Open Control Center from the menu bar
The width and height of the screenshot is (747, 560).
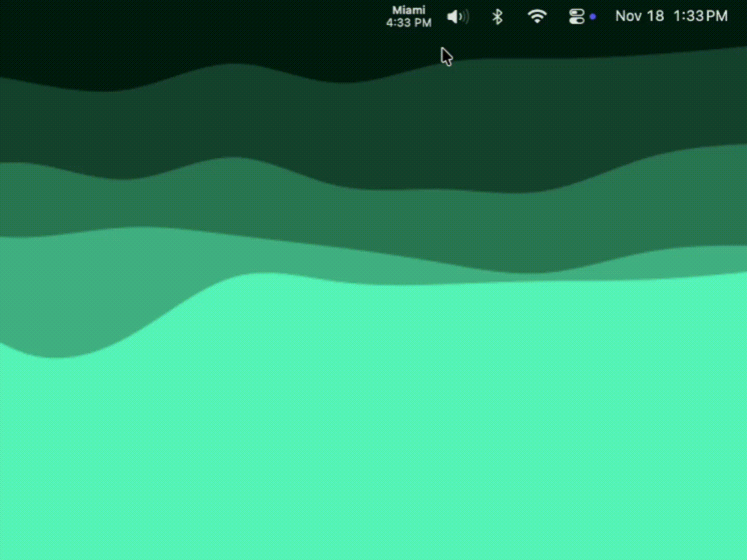576,17
